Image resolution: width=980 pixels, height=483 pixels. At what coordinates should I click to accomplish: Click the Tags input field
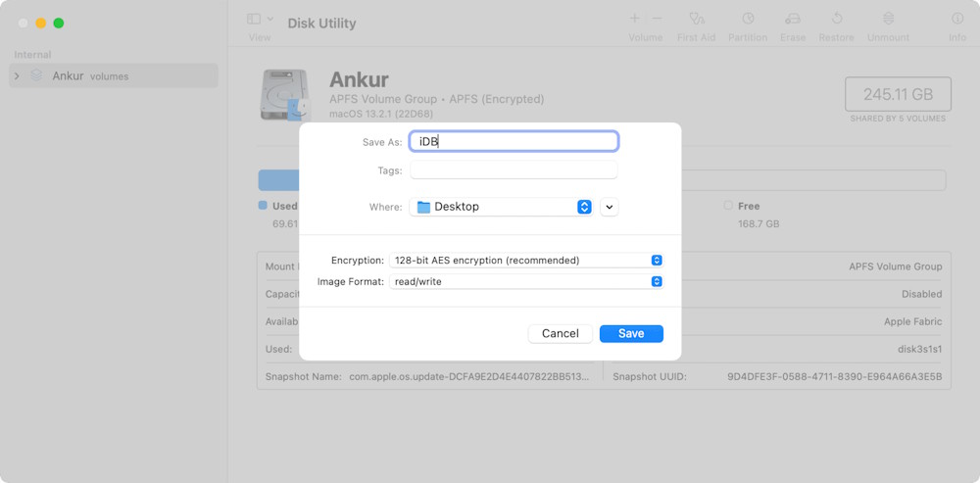point(514,170)
